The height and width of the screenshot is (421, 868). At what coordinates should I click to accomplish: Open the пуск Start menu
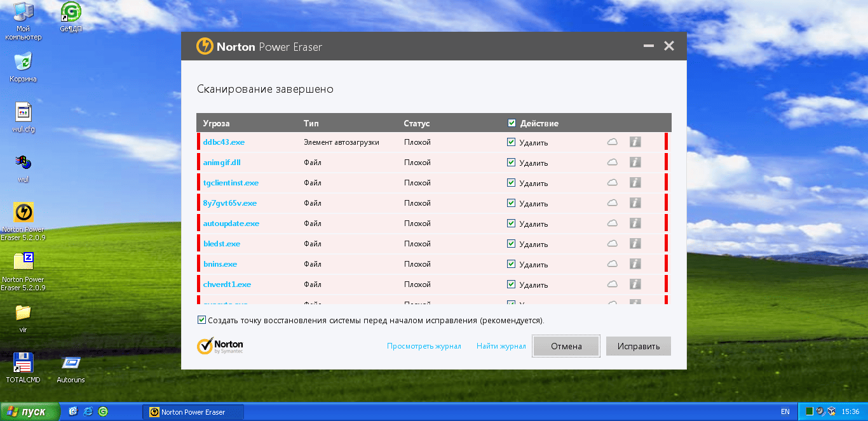pos(30,411)
